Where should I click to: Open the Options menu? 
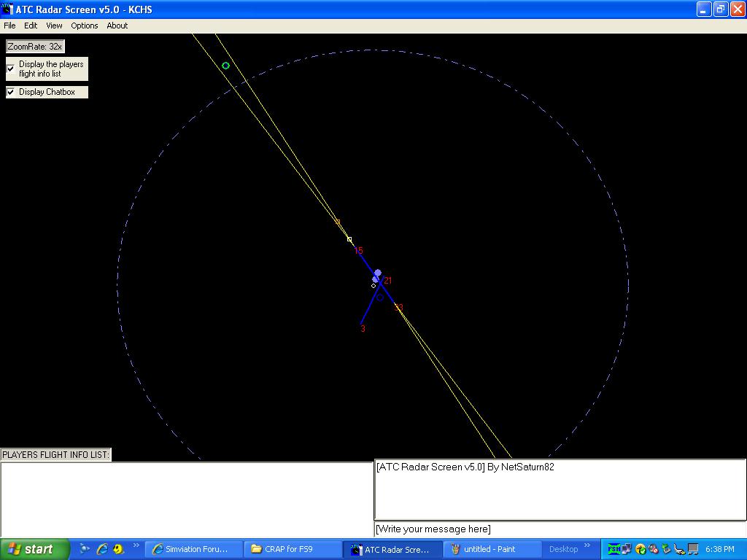[85, 26]
